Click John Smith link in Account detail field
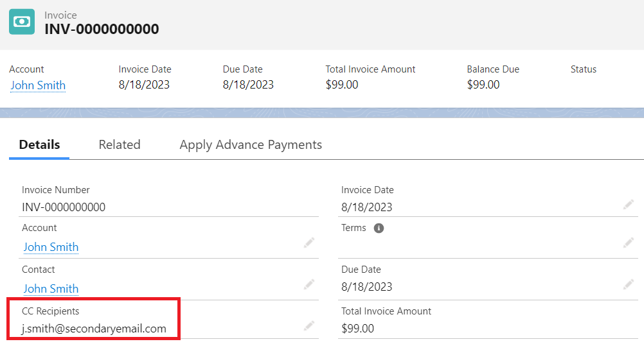This screenshot has width=644, height=344. tap(51, 247)
